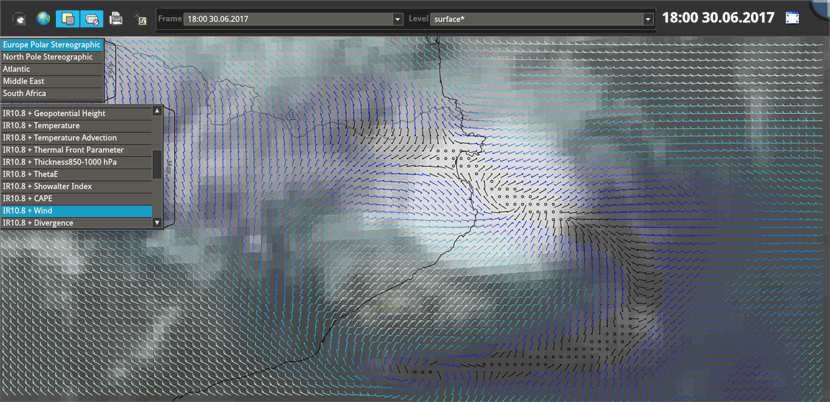Image resolution: width=830 pixels, height=402 pixels.
Task: Click the first dark toolbar icon
Action: [x=18, y=18]
